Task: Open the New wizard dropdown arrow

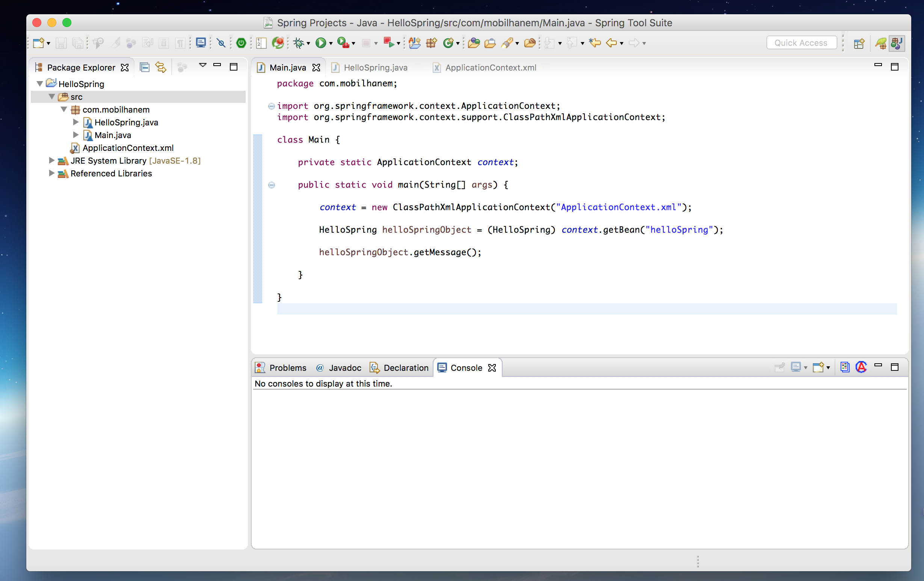Action: coord(48,44)
